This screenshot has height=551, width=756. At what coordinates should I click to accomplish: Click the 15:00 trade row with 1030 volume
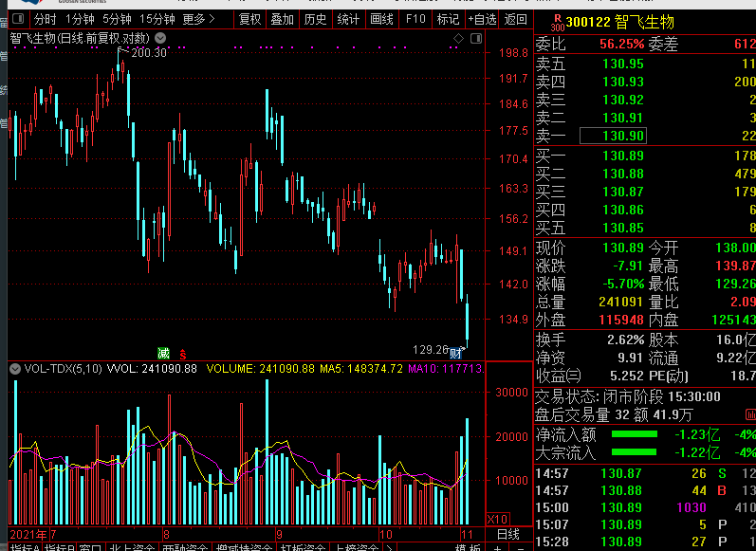tap(645, 507)
